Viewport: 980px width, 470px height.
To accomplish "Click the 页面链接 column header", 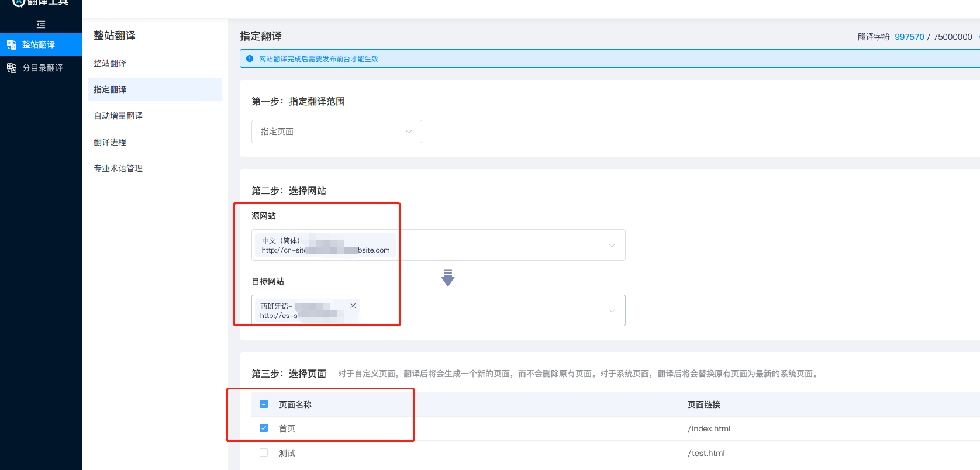I will (704, 405).
